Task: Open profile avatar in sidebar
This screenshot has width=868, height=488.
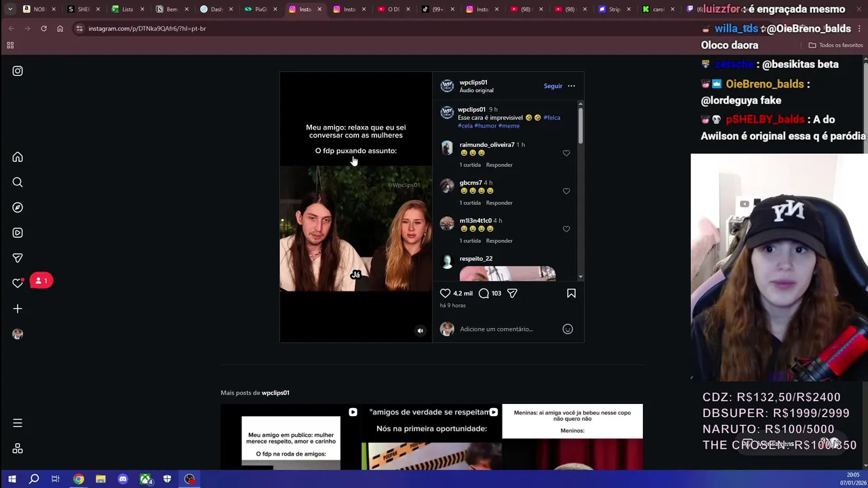Action: click(18, 334)
